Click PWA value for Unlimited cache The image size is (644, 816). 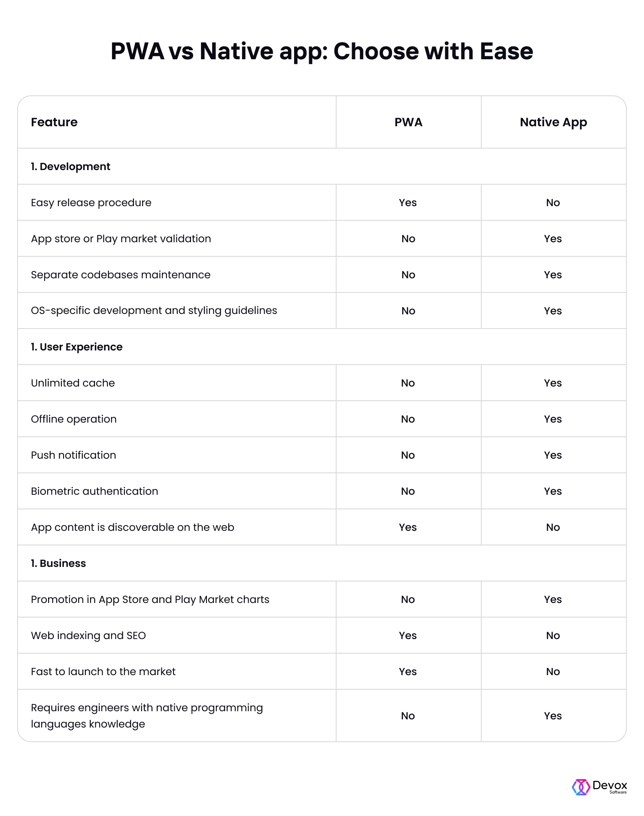[408, 383]
